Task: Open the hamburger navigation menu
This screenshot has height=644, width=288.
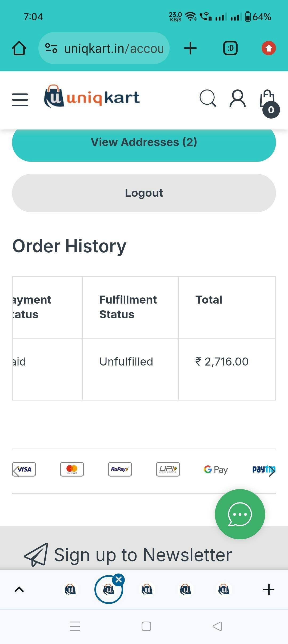Action: click(x=20, y=100)
